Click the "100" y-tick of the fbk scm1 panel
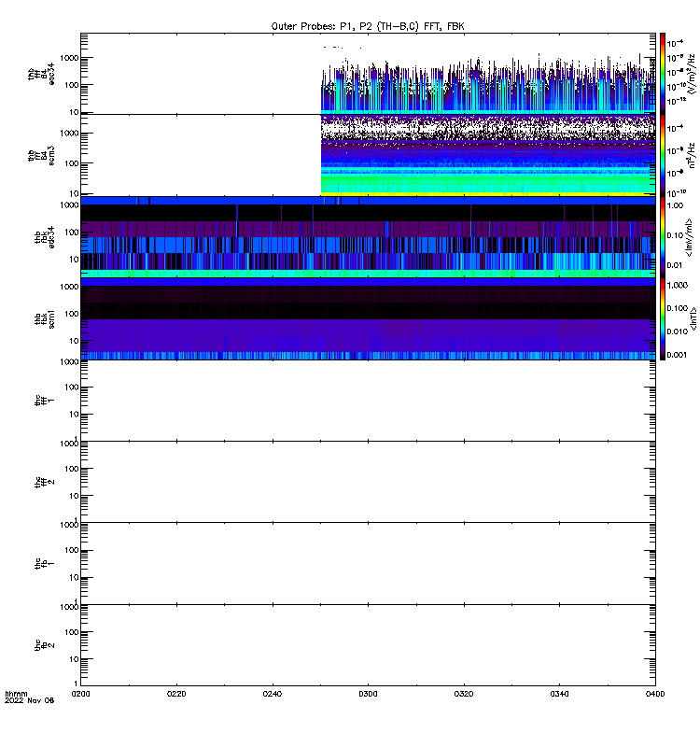 [71, 314]
